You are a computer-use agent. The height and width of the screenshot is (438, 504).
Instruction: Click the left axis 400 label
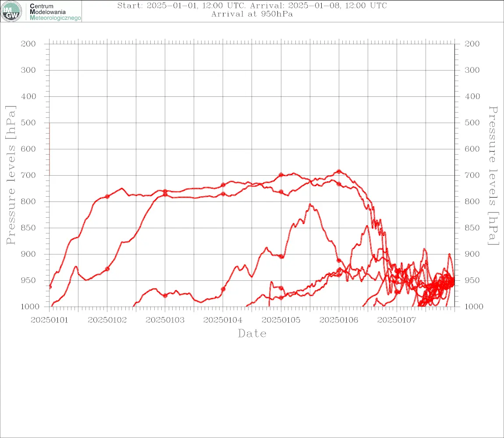click(28, 96)
